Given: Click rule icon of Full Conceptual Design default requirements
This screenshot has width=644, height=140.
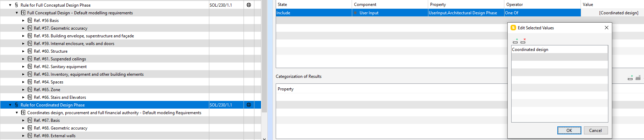Looking at the screenshot, I should point(23,13).
